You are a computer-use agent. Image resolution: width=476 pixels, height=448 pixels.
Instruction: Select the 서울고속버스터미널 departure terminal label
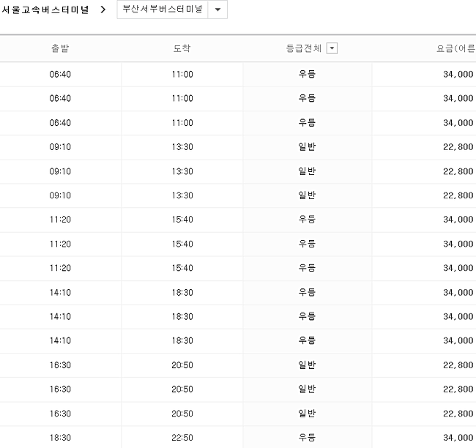coord(45,10)
